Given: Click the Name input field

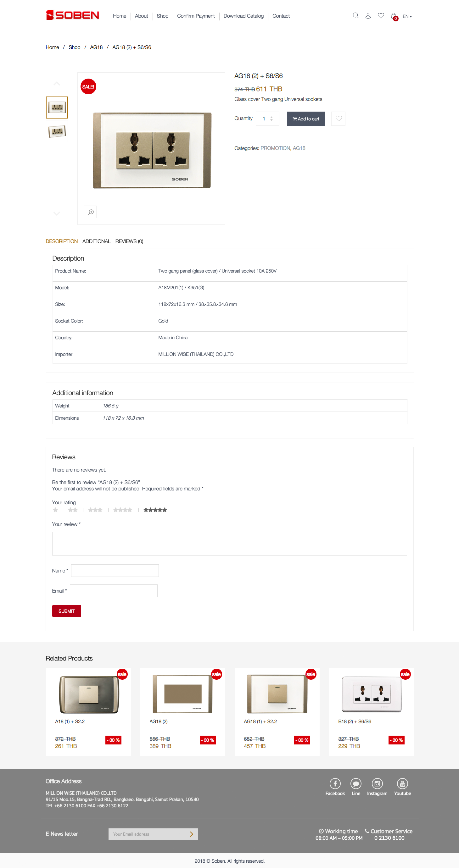Looking at the screenshot, I should (115, 571).
